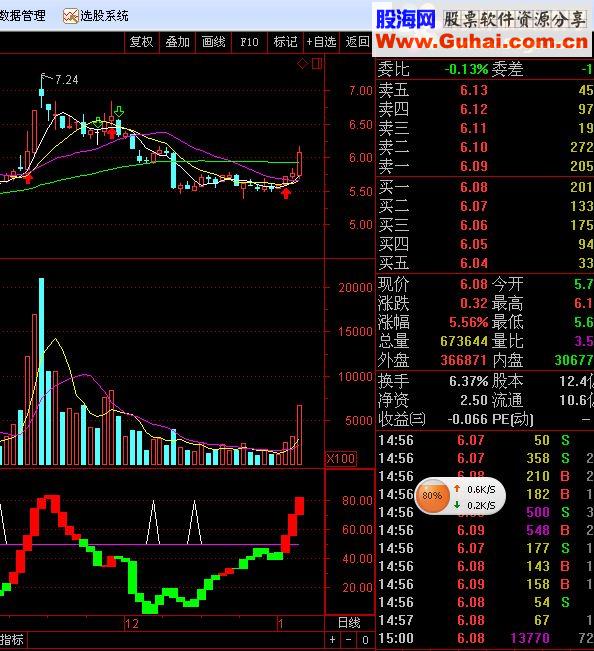Screen dimensions: 594x651
Task: Toggle the X100 volume multiplier label
Action: (x=341, y=458)
